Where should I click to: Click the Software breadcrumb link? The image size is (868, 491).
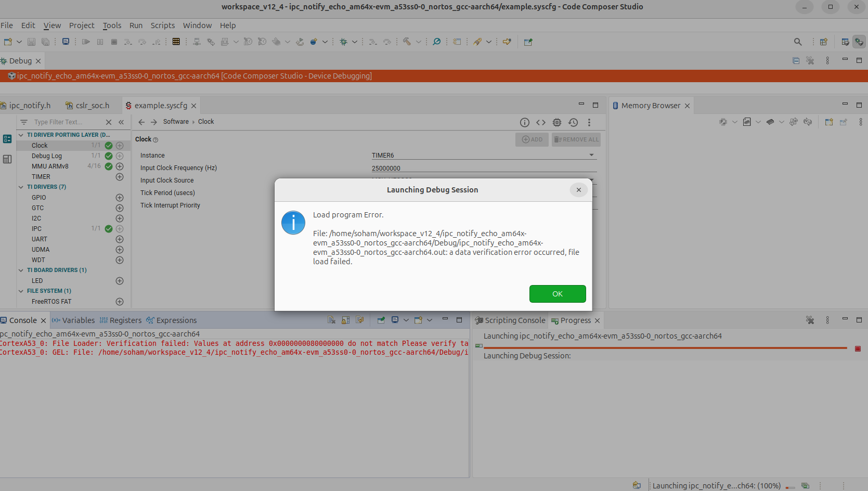pyautogui.click(x=176, y=122)
